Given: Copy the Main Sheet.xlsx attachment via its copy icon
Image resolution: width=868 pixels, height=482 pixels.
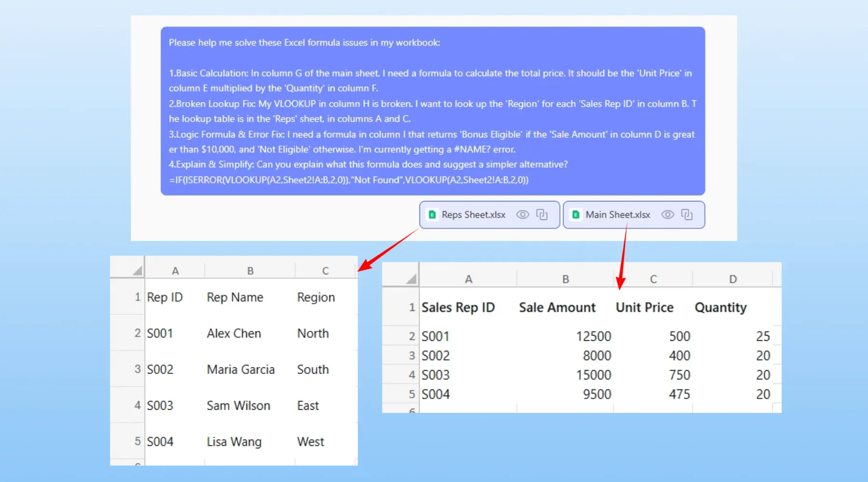Looking at the screenshot, I should point(687,214).
